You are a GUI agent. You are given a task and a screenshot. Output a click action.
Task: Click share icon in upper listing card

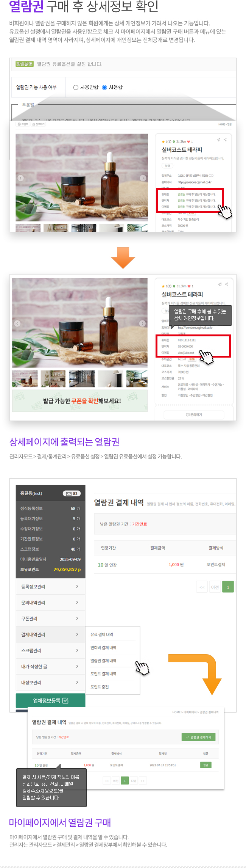click(x=225, y=140)
